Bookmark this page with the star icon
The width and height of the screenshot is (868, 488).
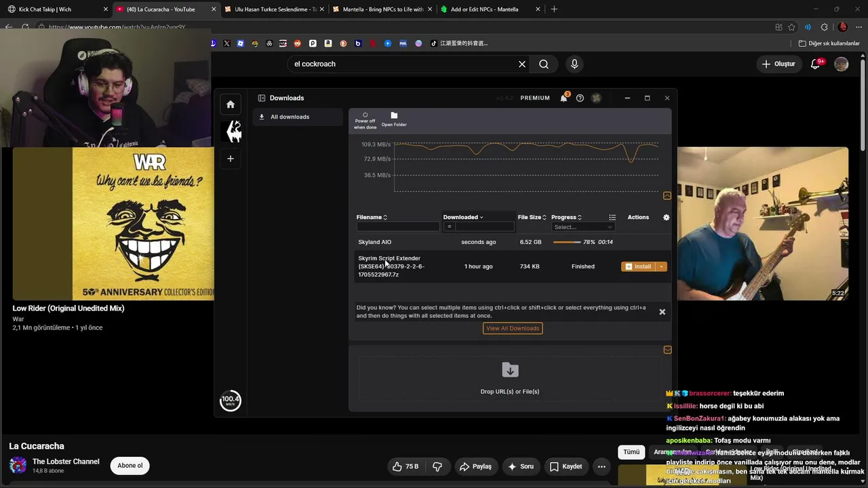coord(791,27)
